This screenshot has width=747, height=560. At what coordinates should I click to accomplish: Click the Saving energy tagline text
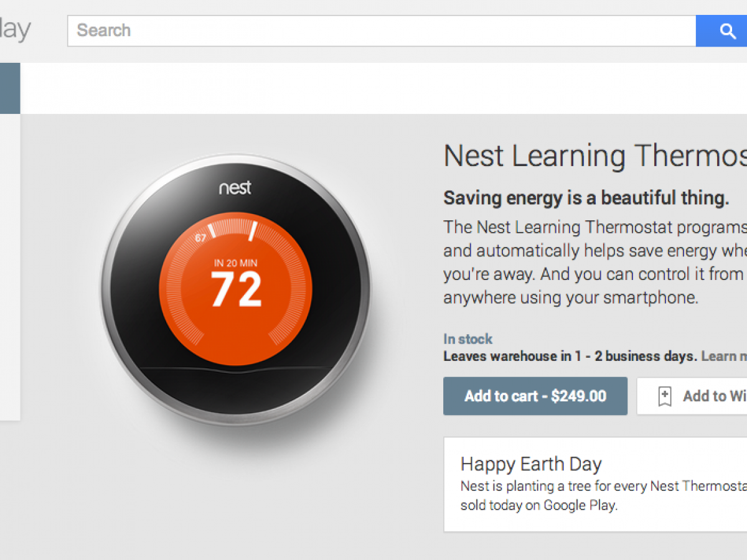(586, 198)
